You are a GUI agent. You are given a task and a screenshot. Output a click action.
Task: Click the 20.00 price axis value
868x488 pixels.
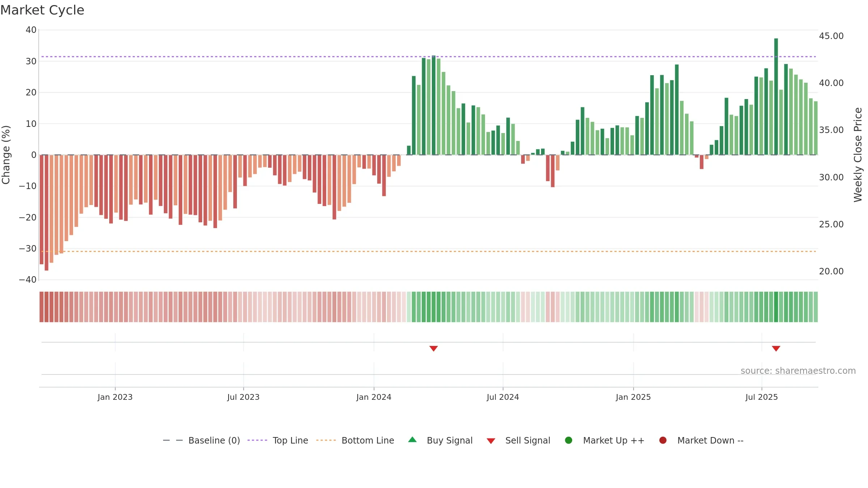[831, 271]
